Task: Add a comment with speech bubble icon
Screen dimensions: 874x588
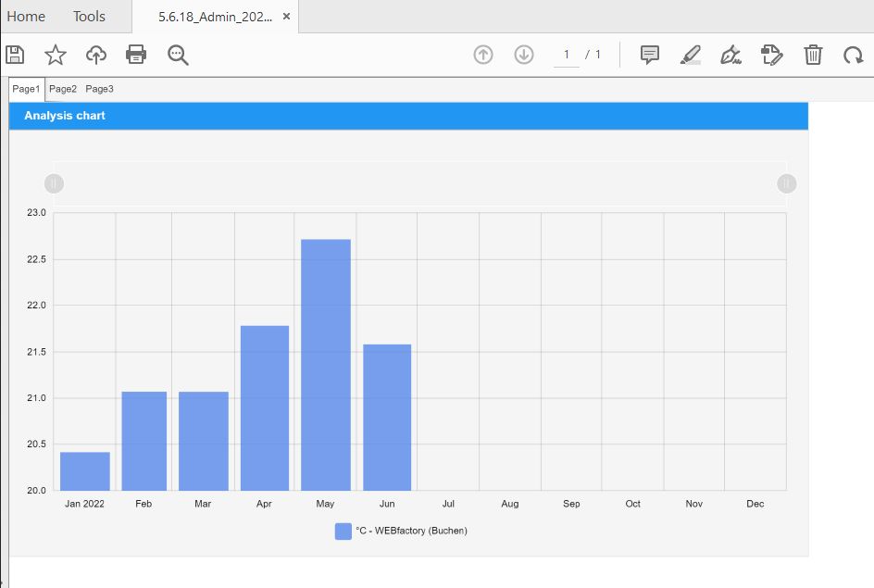Action: (650, 55)
